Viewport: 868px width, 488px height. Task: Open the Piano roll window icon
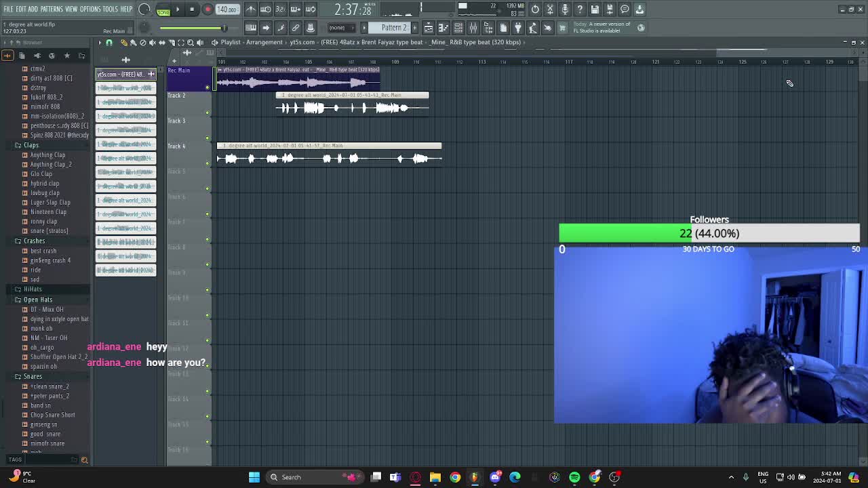point(443,28)
